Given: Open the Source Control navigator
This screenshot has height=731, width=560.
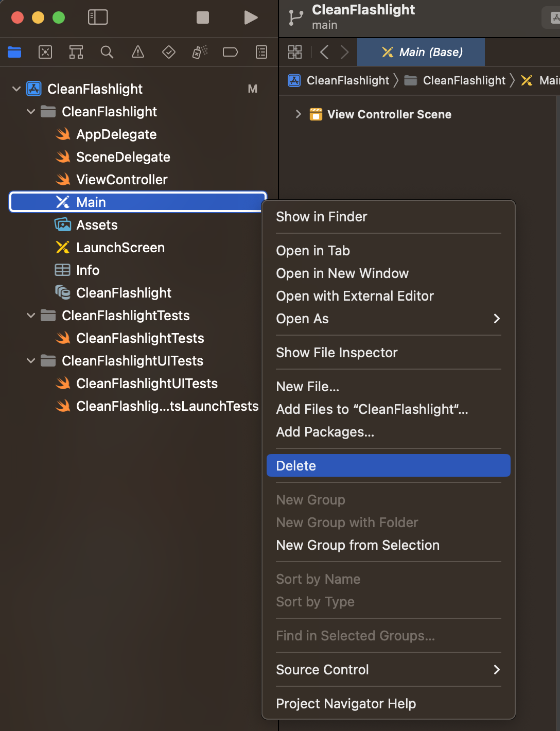Looking at the screenshot, I should coord(45,52).
